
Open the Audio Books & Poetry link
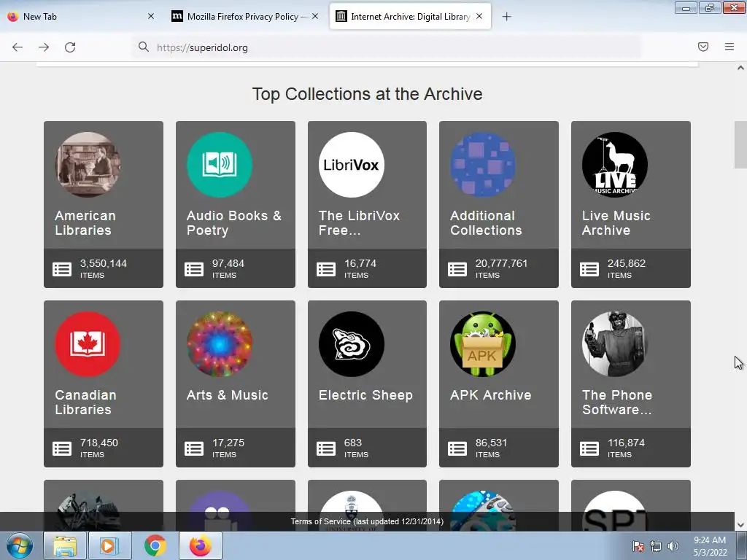[x=234, y=223]
